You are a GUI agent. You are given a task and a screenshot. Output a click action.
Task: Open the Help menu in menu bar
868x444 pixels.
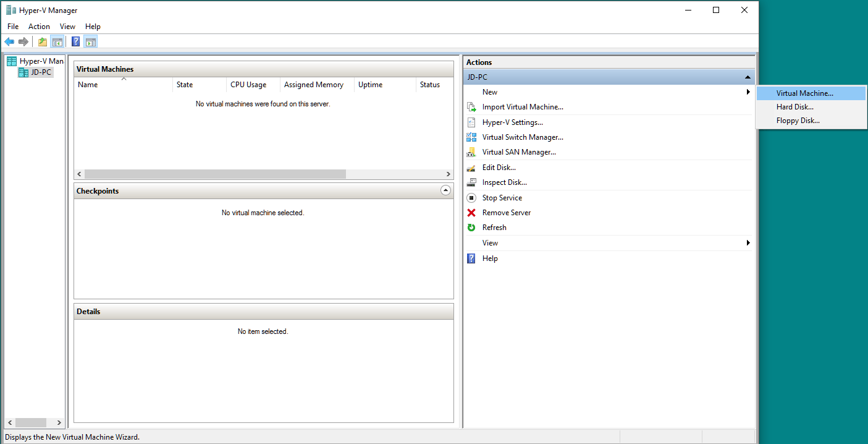[x=93, y=27]
